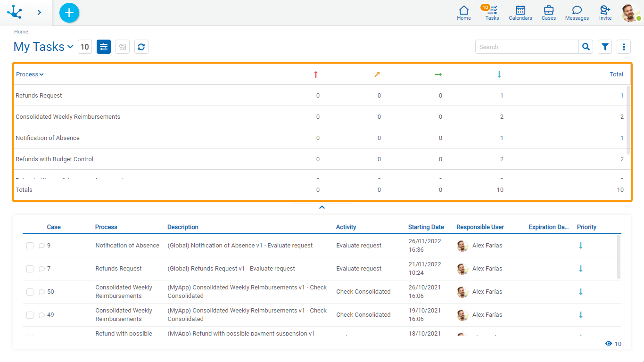This screenshot has width=644, height=362.
Task: Go to Home in top navigation
Action: click(464, 13)
